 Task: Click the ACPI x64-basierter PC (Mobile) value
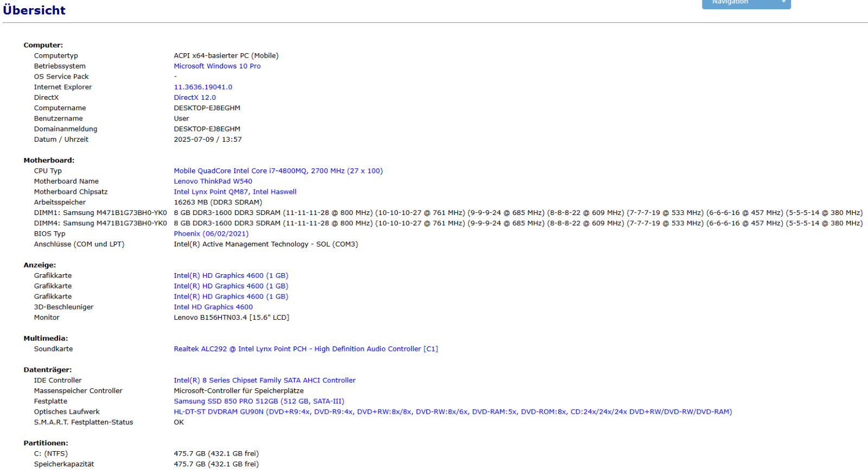(226, 56)
